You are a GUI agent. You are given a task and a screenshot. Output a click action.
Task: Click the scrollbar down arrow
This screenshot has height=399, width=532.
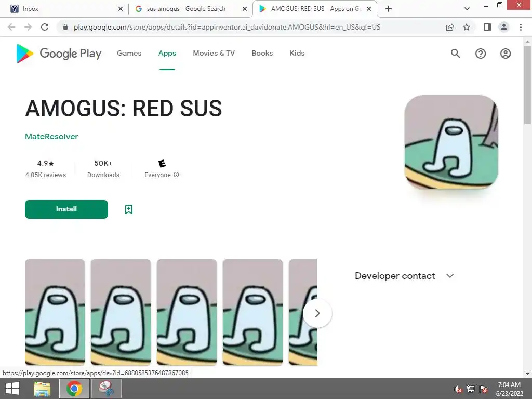(527, 374)
